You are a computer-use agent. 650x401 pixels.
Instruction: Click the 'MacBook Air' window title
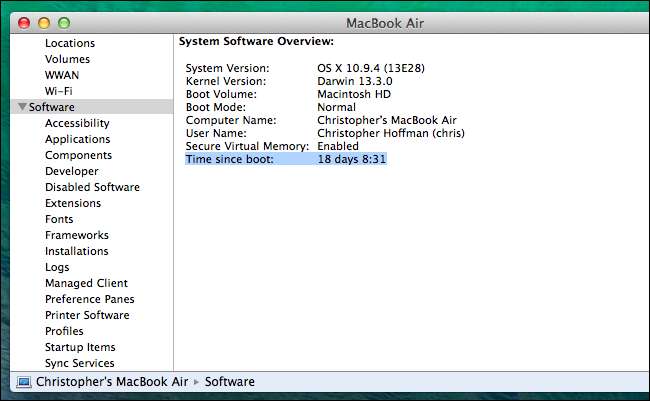[385, 23]
